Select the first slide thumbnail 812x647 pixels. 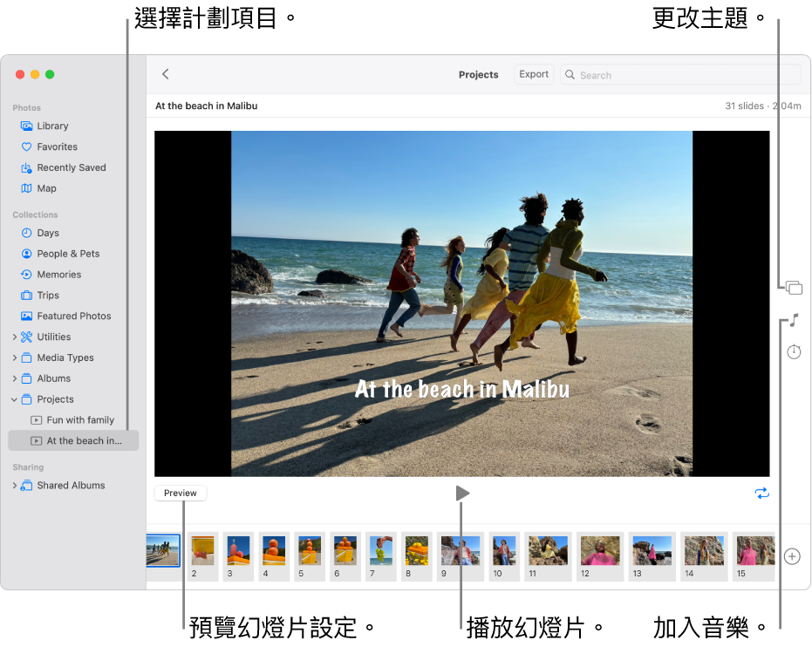[x=163, y=551]
